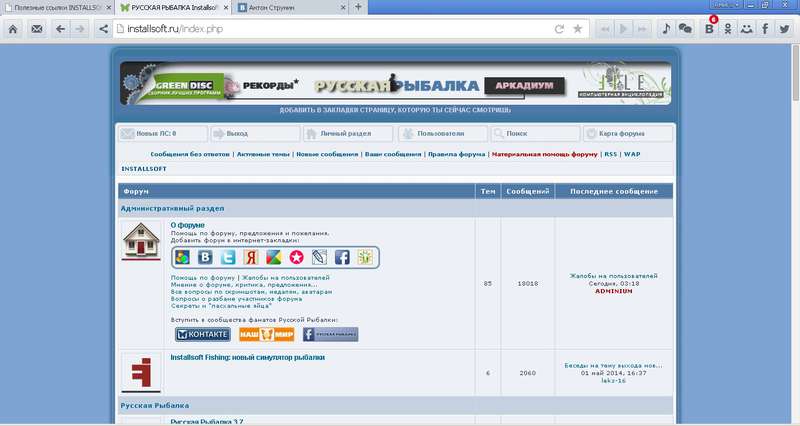The height and width of the screenshot is (426, 800).
Task: Click the Facebook community banner button
Action: (330, 334)
